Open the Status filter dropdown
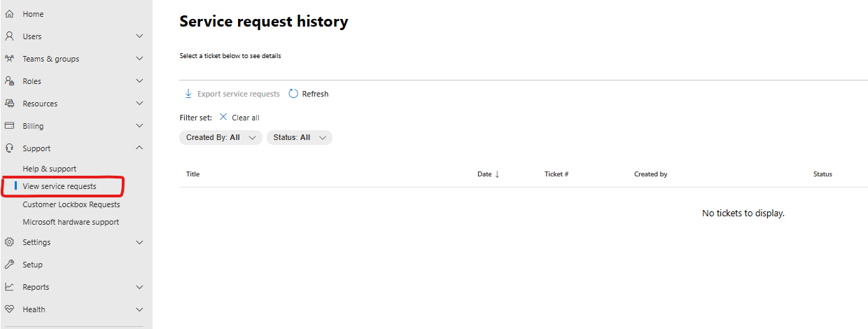The height and width of the screenshot is (329, 868). coord(300,138)
